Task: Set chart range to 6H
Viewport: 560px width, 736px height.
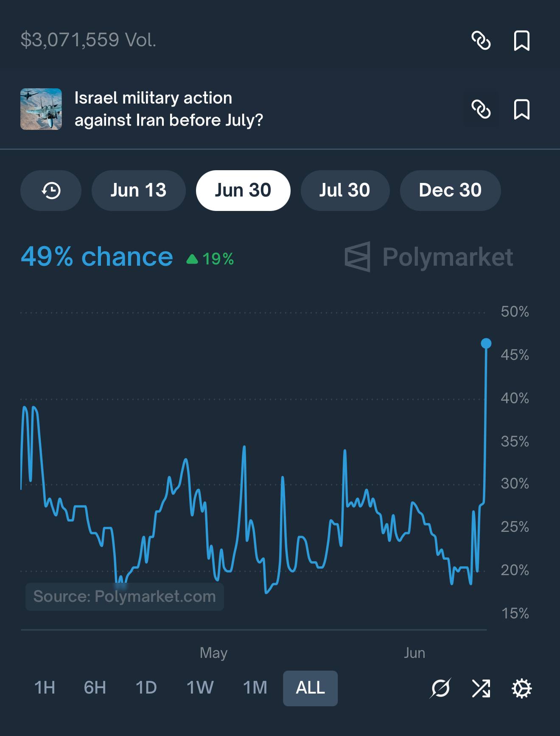Action: pyautogui.click(x=95, y=688)
